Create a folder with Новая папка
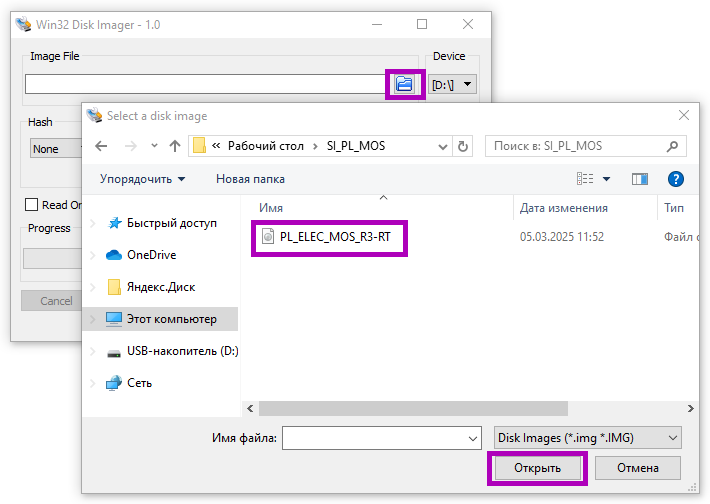Image resolution: width=710 pixels, height=504 pixels. [250, 179]
